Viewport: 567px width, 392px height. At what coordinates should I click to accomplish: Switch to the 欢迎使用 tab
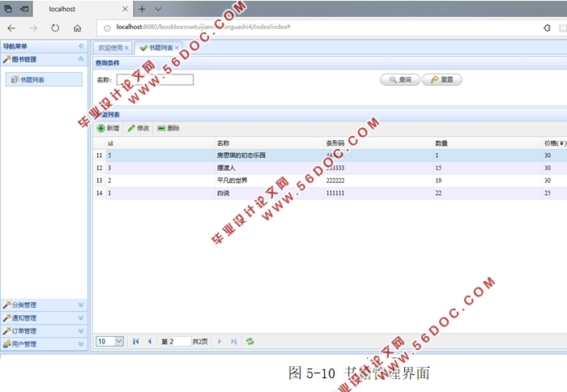110,48
